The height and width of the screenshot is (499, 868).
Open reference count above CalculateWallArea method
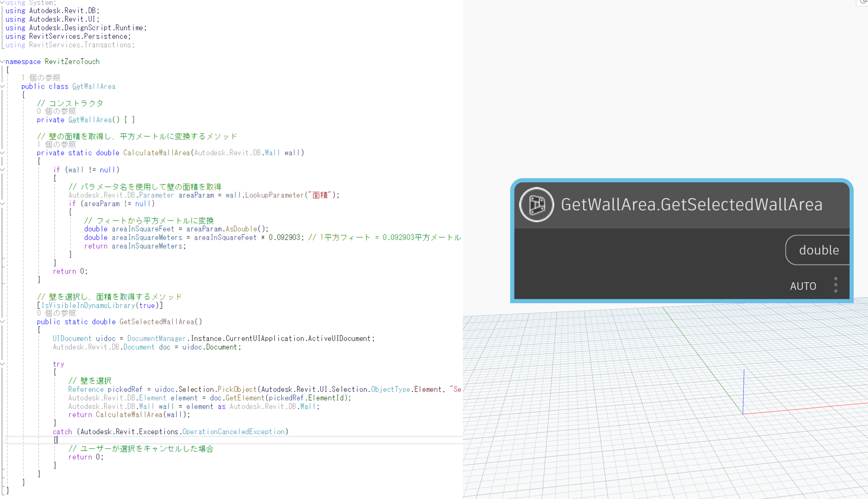56,144
